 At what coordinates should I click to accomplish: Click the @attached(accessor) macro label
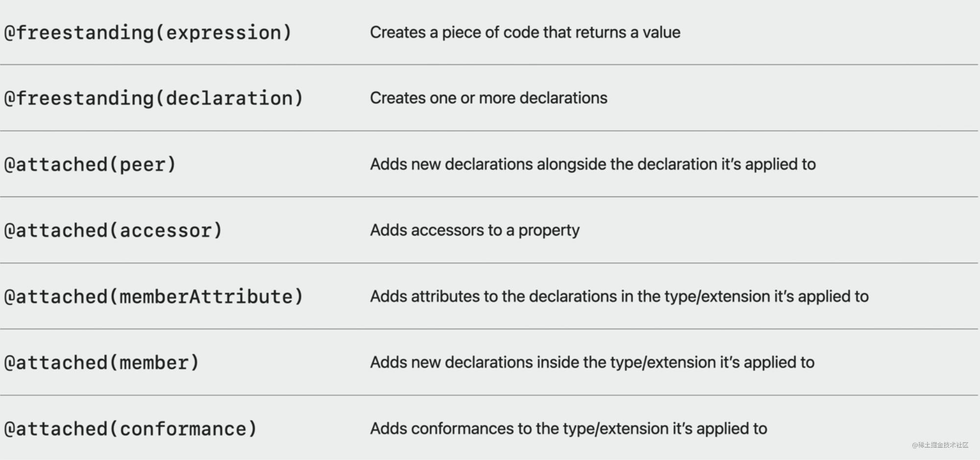[113, 231]
